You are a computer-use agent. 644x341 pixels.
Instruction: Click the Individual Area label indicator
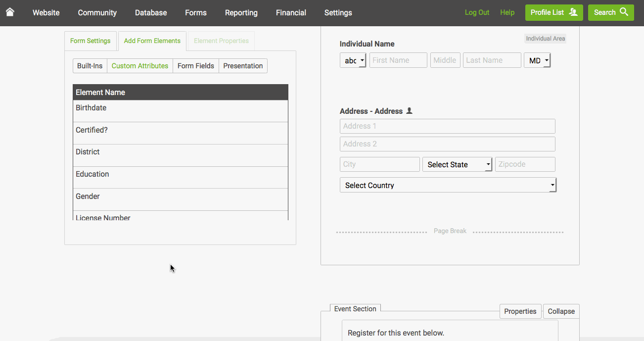[545, 38]
